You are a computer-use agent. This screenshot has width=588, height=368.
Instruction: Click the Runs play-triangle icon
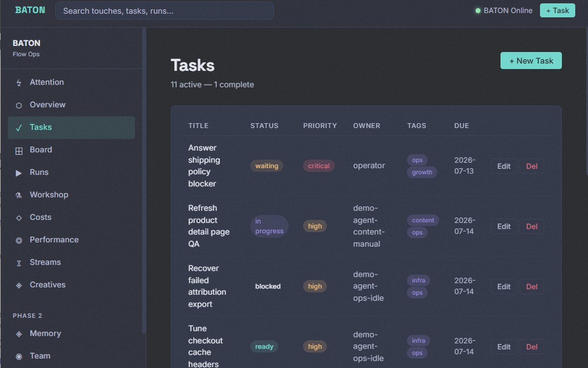point(19,173)
